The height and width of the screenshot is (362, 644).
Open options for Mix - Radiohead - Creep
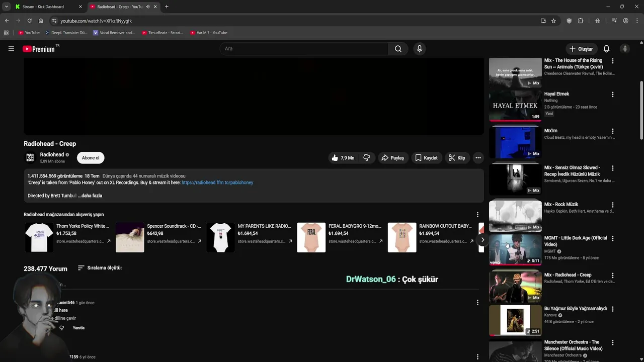612,276
